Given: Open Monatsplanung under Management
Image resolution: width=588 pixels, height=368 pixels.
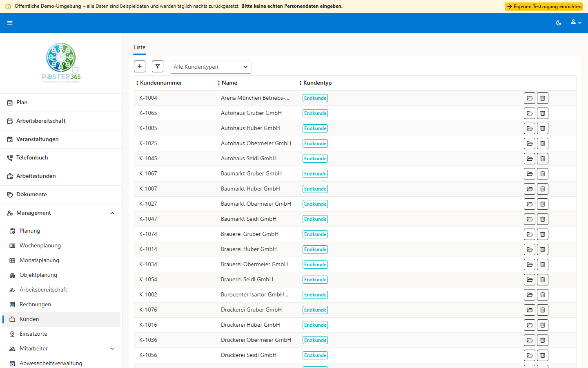Looking at the screenshot, I should [61, 260].
